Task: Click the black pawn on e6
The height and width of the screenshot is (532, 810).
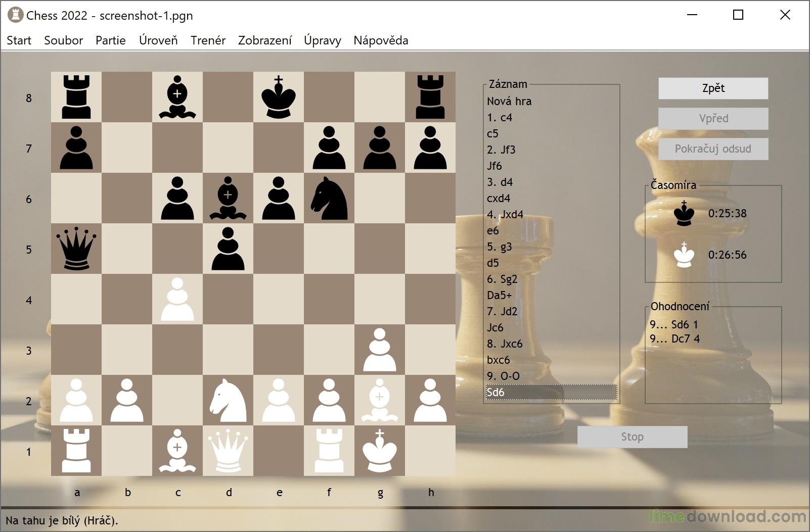Action: click(x=280, y=199)
